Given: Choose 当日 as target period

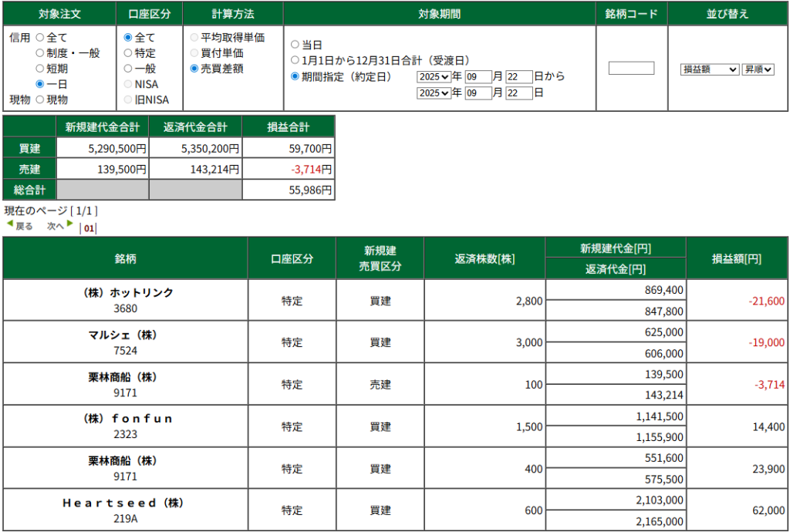Looking at the screenshot, I should [295, 45].
